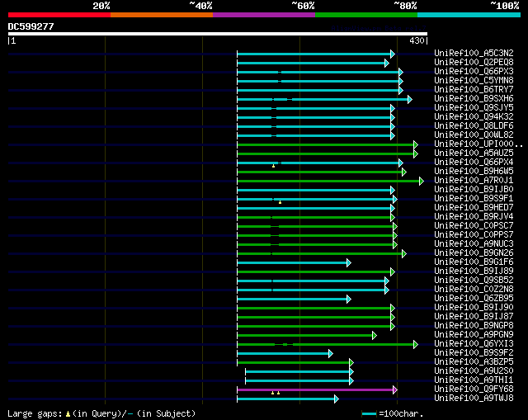
Task: Click the UniRef100_A9TWJ8 label
Action: tap(474, 399)
